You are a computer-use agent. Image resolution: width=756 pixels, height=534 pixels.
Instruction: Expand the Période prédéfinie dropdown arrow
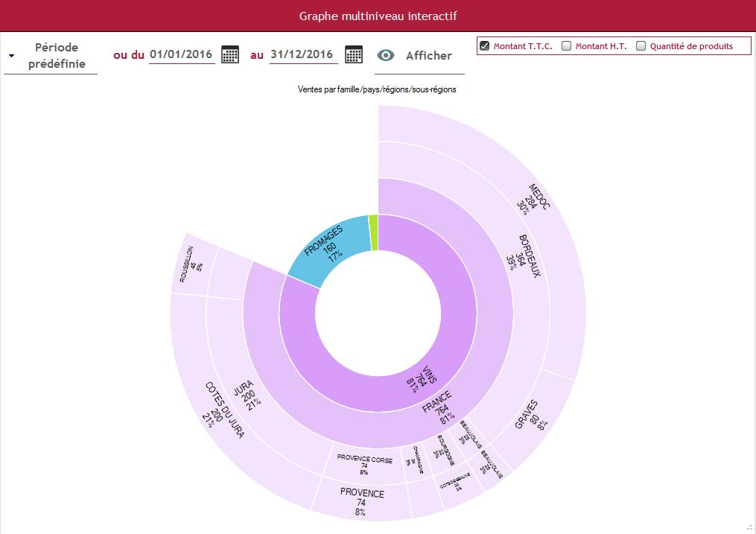[x=12, y=56]
